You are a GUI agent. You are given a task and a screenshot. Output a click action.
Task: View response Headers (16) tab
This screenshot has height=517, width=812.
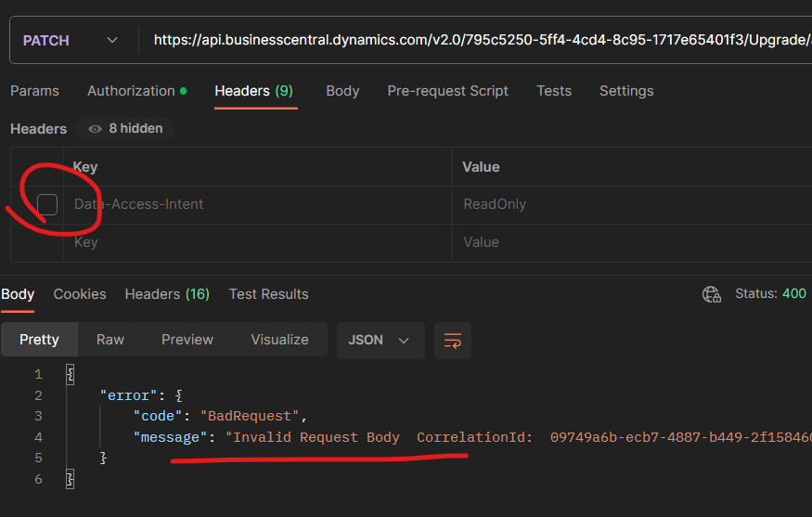(167, 294)
